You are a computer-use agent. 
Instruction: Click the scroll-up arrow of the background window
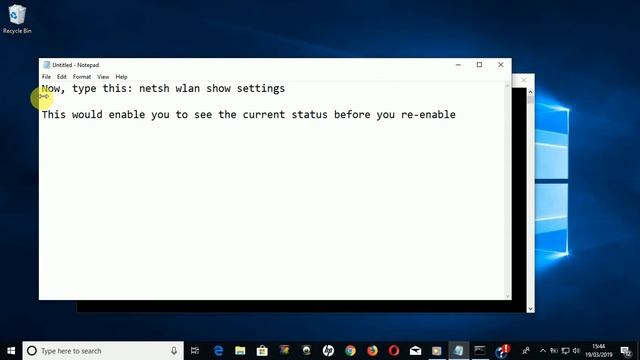tap(530, 91)
